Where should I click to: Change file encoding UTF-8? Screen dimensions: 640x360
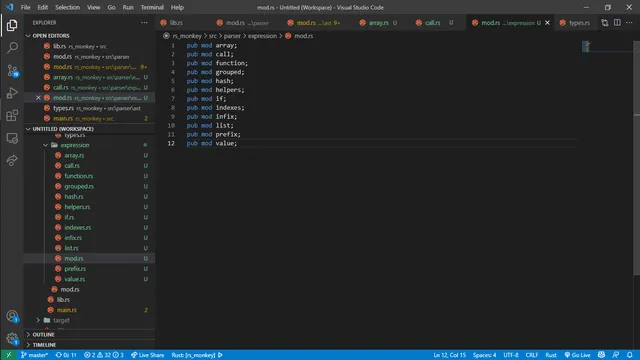click(511, 355)
